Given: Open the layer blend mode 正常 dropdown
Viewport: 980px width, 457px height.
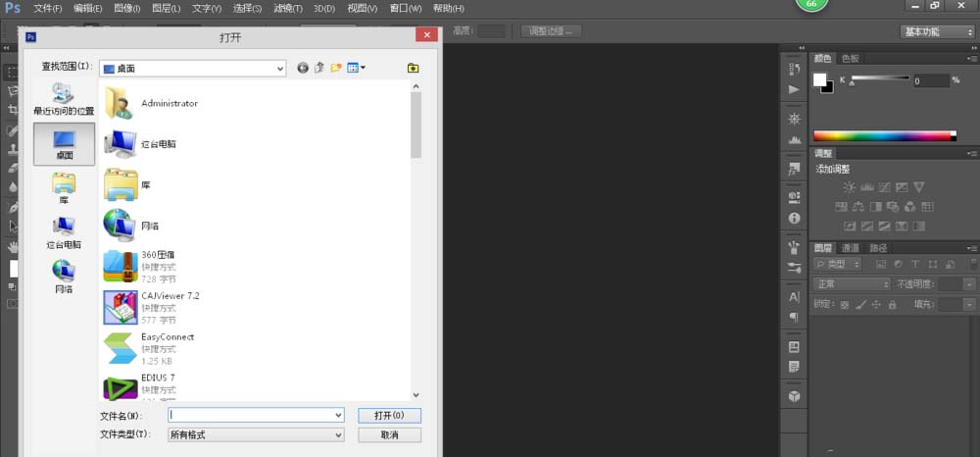Looking at the screenshot, I should (852, 284).
